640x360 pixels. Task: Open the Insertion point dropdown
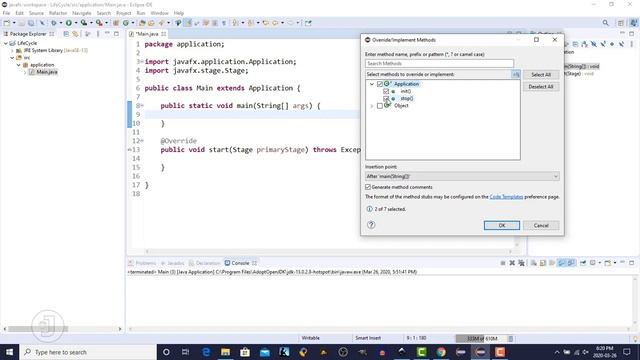point(462,176)
